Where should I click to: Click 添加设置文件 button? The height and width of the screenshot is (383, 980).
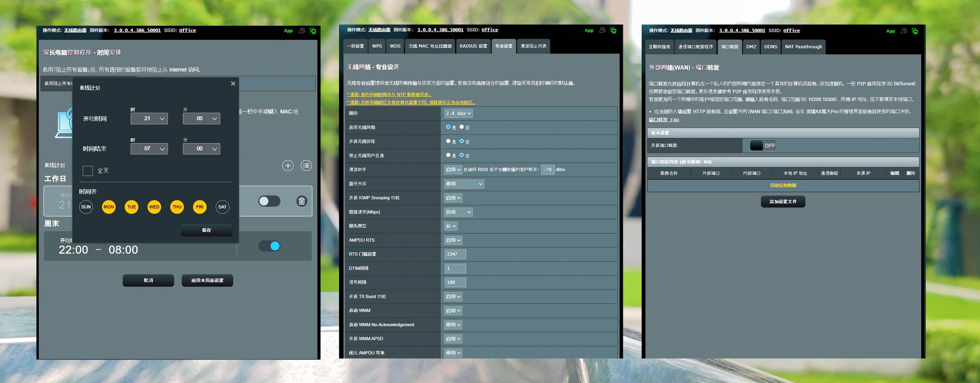coord(783,202)
